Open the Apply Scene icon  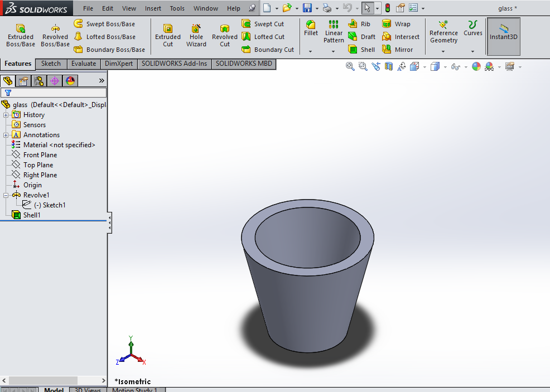[x=489, y=66]
